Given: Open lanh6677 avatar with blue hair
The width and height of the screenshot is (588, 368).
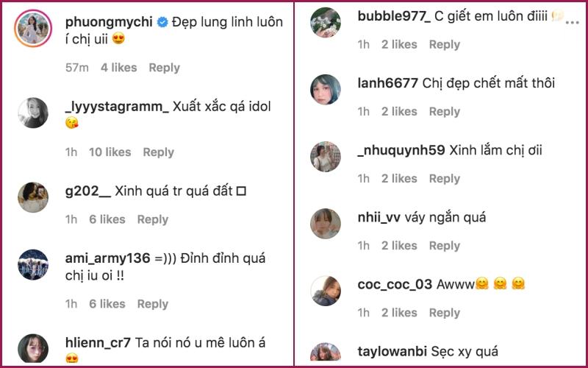Looking at the screenshot, I should tap(326, 89).
